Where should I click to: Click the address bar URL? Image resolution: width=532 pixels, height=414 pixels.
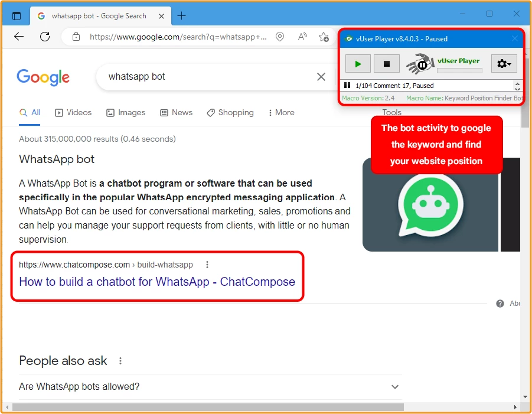(x=178, y=37)
